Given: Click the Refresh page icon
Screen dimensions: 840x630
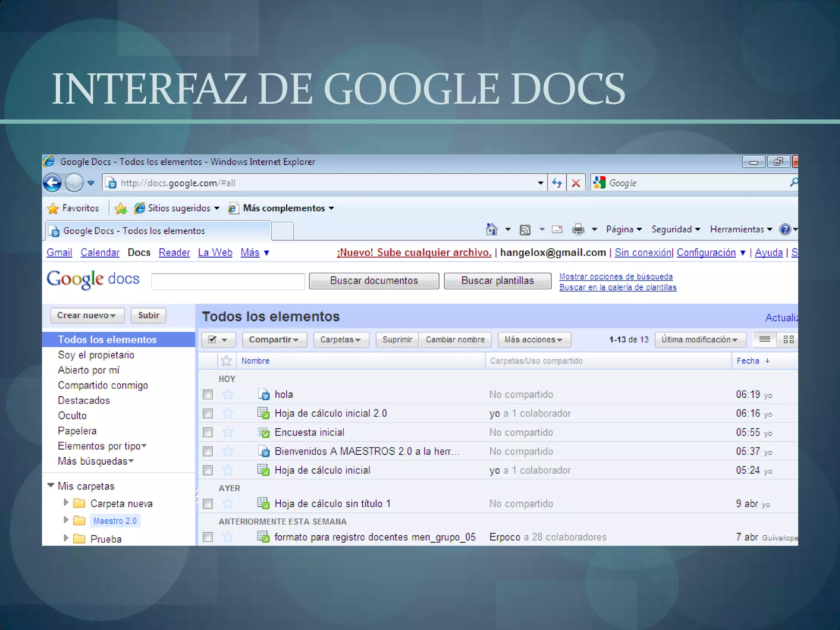Looking at the screenshot, I should 557,183.
